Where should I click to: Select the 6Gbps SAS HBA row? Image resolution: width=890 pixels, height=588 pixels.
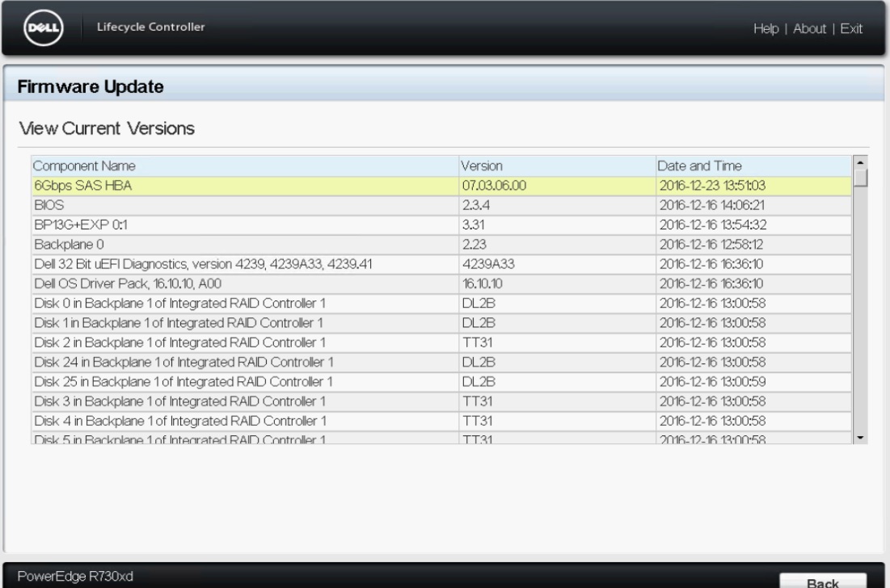(x=243, y=186)
